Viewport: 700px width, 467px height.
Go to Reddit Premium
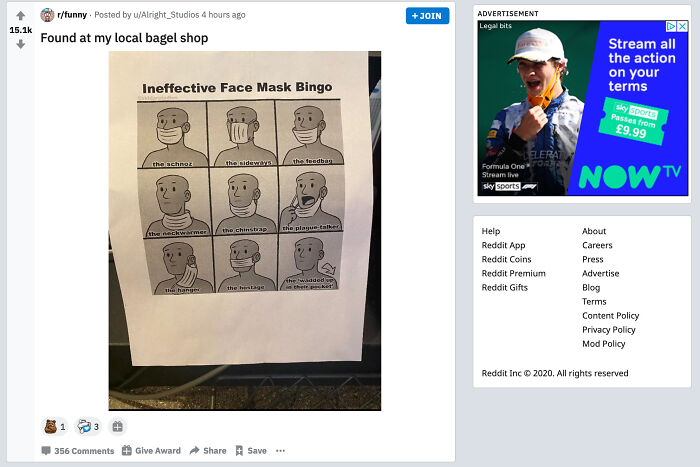click(514, 273)
